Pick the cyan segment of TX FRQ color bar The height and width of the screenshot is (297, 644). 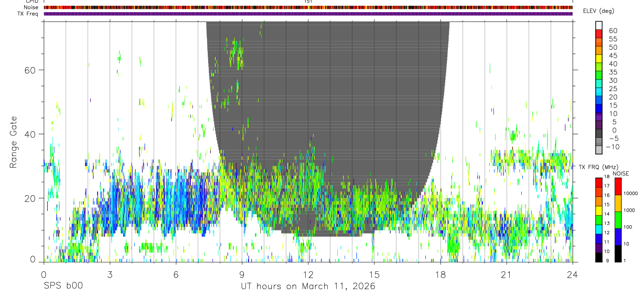[x=599, y=229]
